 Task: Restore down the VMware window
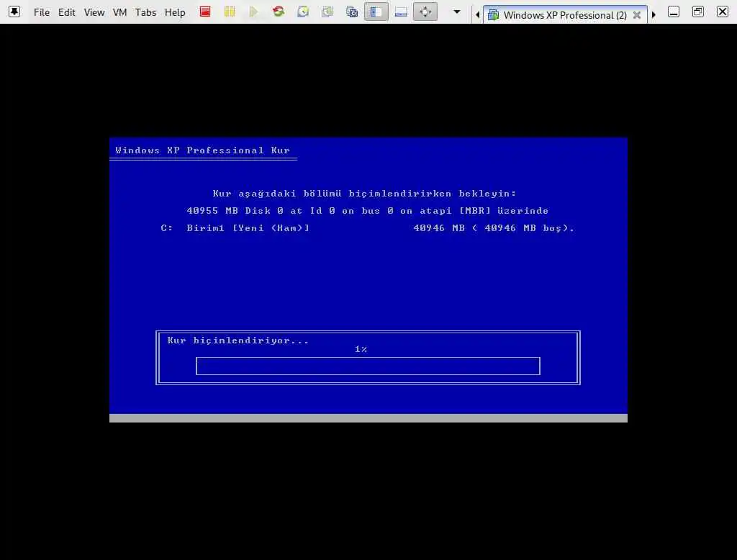[x=698, y=12]
